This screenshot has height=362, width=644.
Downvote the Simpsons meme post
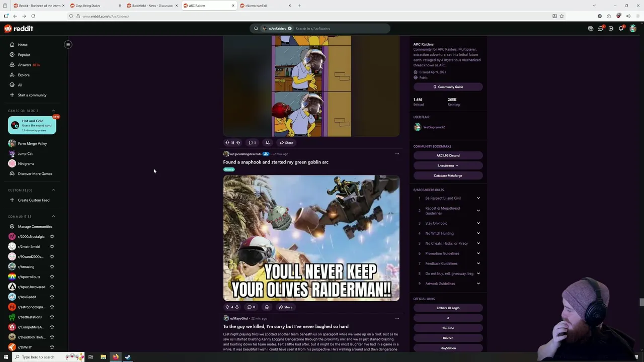click(x=238, y=143)
